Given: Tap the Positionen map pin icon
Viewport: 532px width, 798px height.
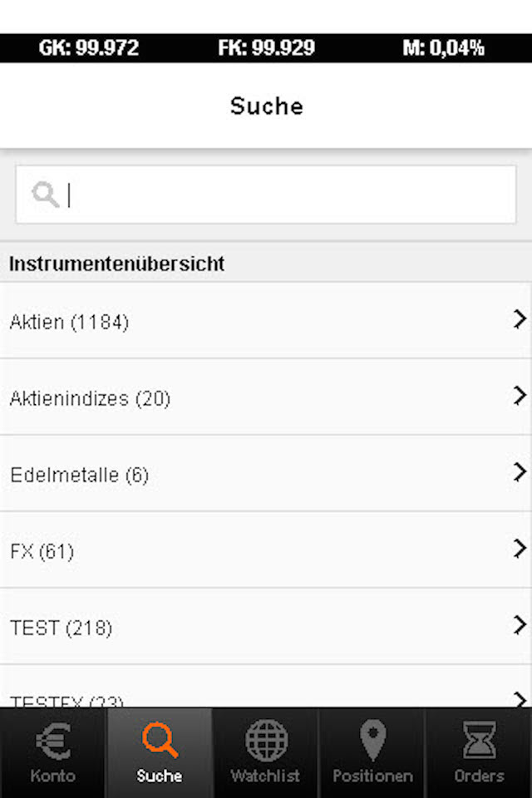Looking at the screenshot, I should (x=372, y=740).
